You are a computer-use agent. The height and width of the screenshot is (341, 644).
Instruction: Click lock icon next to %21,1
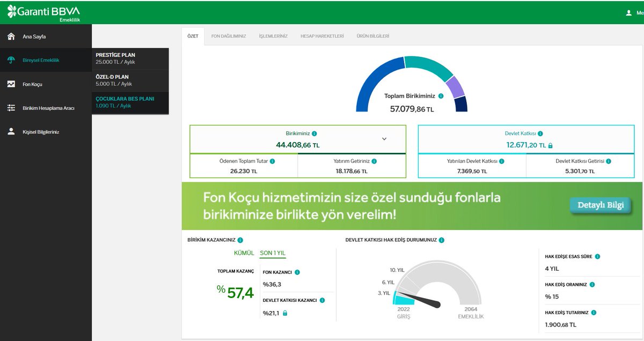click(285, 313)
